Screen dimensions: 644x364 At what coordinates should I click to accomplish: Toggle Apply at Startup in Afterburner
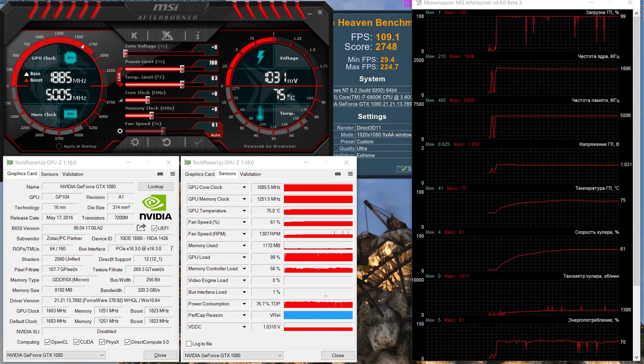[x=59, y=146]
